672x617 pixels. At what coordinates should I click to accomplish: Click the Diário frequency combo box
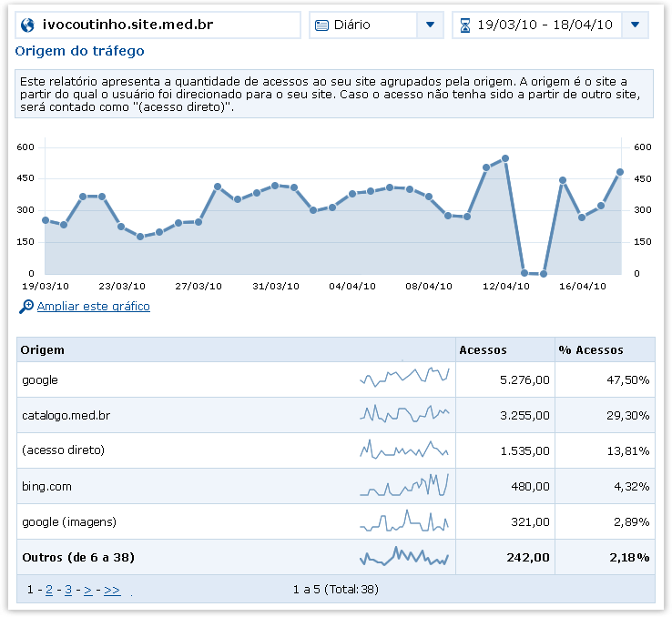pyautogui.click(x=364, y=25)
